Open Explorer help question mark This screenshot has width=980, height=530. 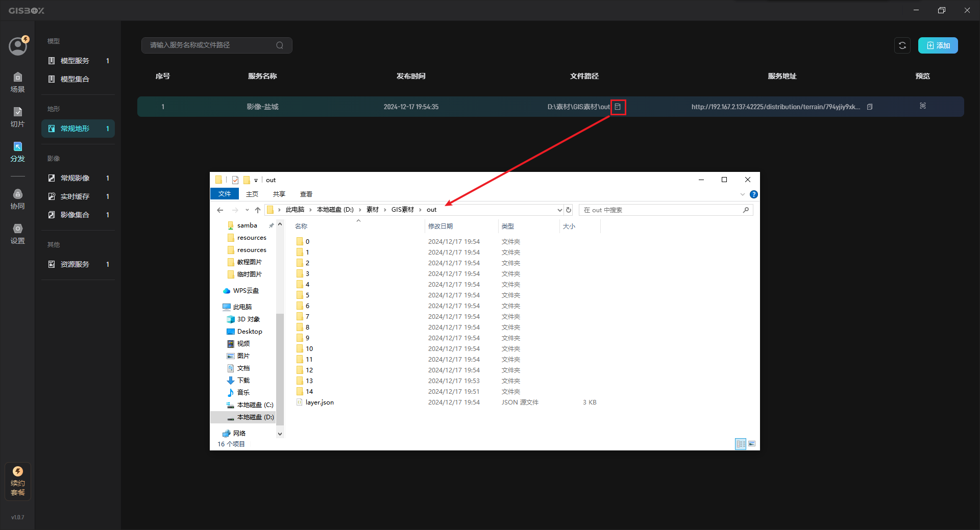click(754, 194)
